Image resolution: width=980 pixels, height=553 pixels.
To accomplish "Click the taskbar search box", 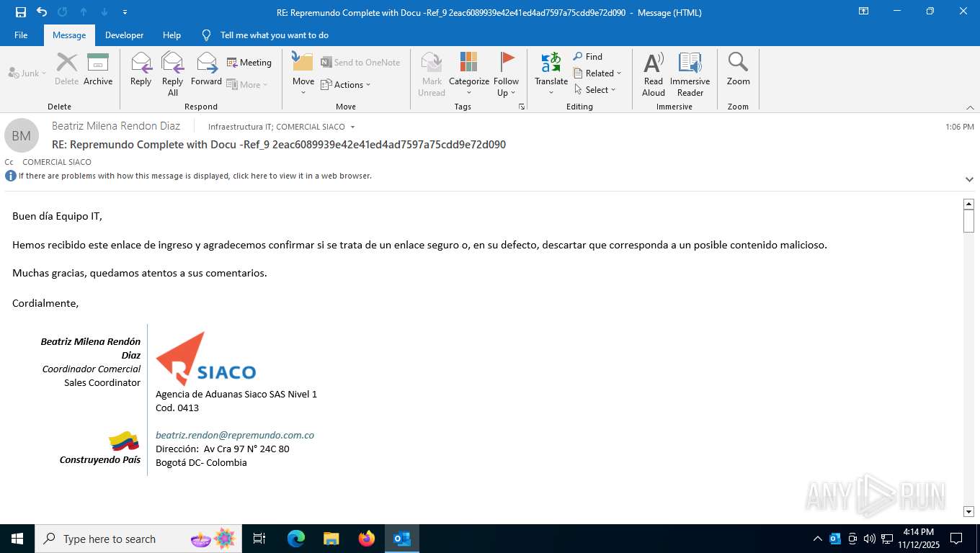I will pyautogui.click(x=138, y=539).
